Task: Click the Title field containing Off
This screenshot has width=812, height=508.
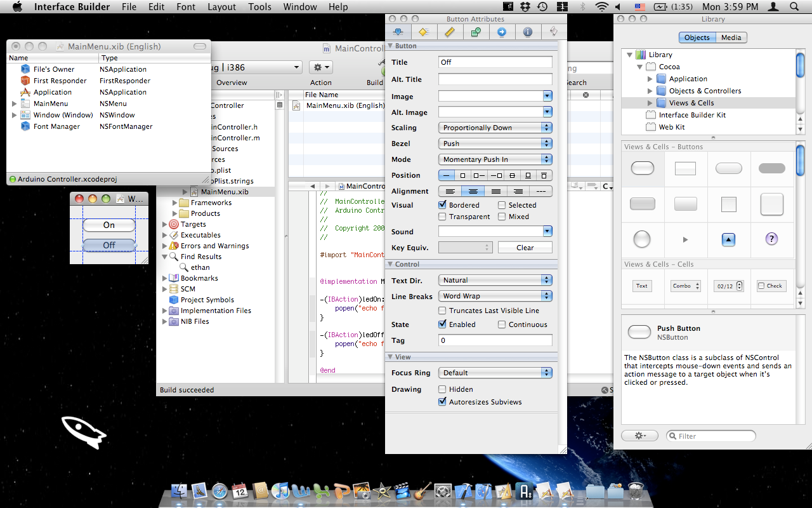Action: coord(495,62)
